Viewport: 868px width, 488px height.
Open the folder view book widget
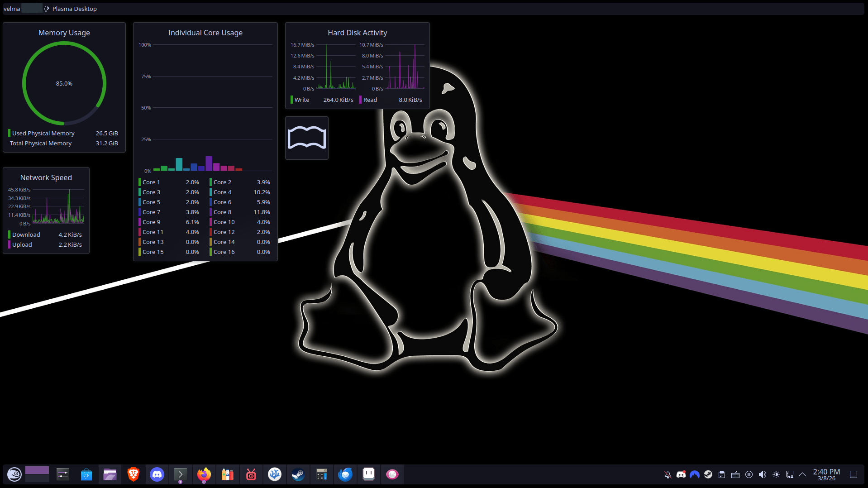(x=307, y=138)
